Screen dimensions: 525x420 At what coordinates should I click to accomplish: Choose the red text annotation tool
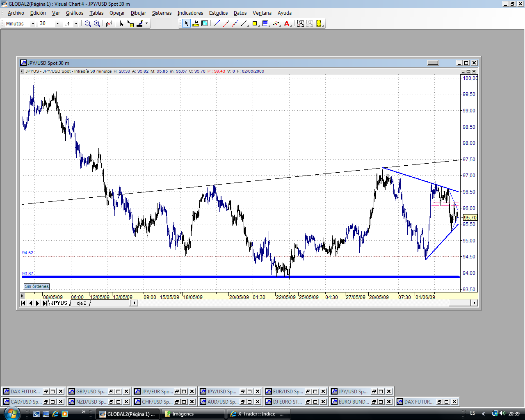click(287, 24)
